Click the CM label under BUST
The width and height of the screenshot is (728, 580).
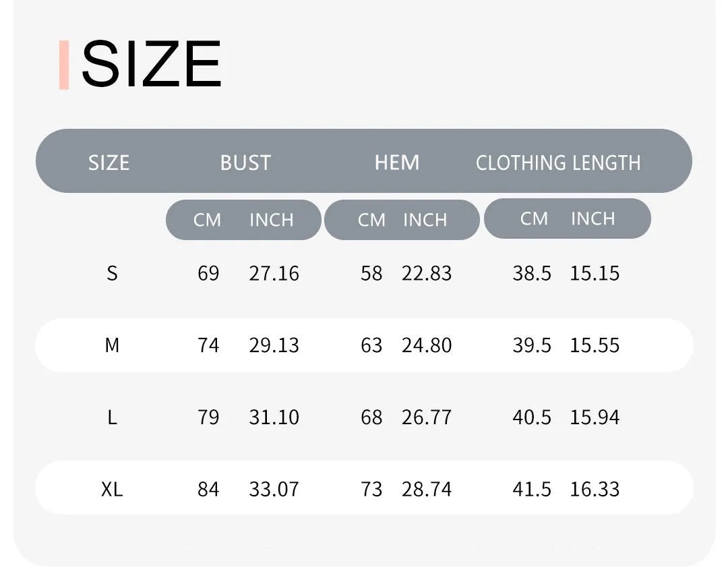point(207,220)
